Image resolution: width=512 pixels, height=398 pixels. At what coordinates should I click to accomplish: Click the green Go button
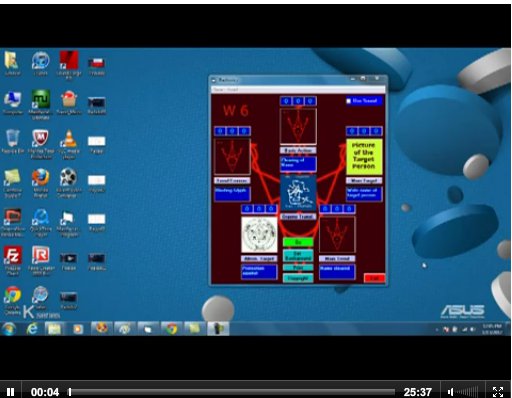298,242
